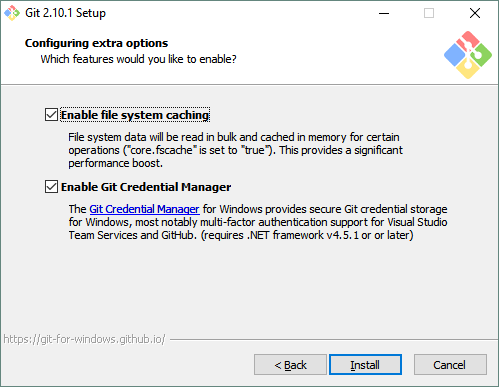Click the core.fscache description paragraph
The height and width of the screenshot is (387, 499).
pos(235,150)
